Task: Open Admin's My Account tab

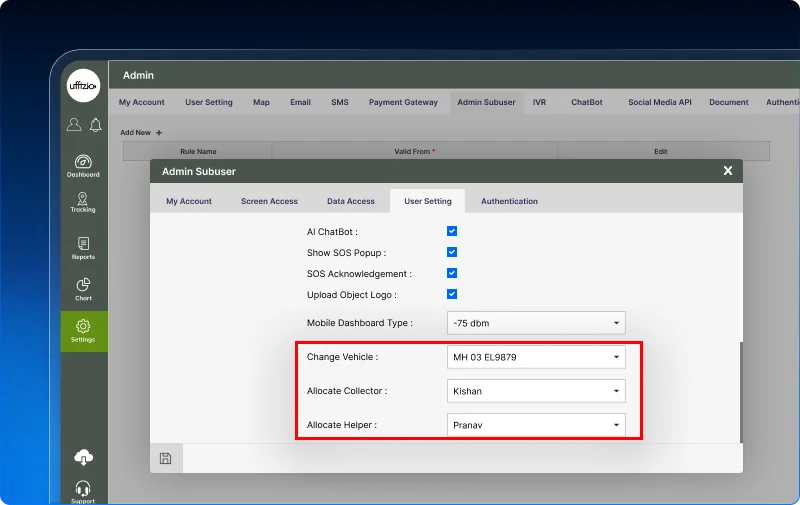Action: pos(141,102)
